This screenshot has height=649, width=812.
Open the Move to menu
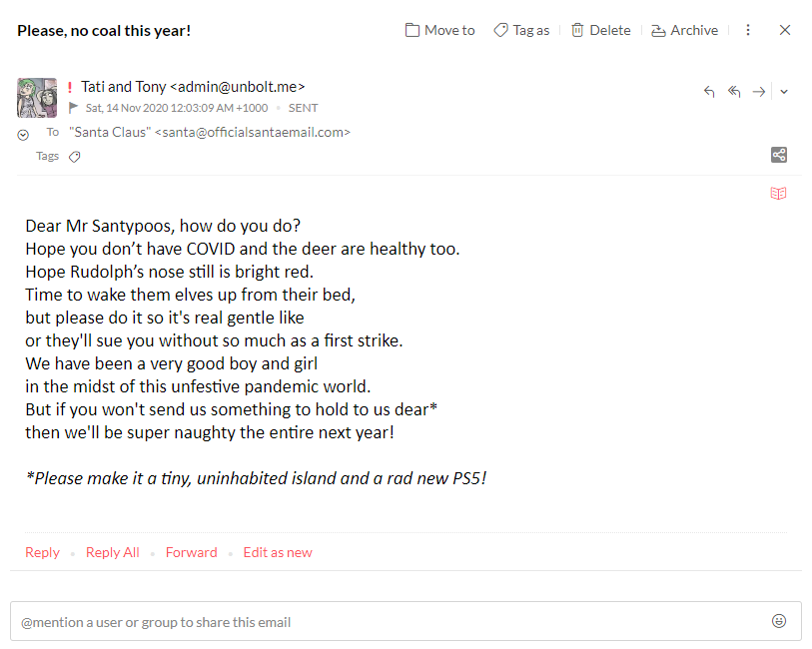click(439, 30)
